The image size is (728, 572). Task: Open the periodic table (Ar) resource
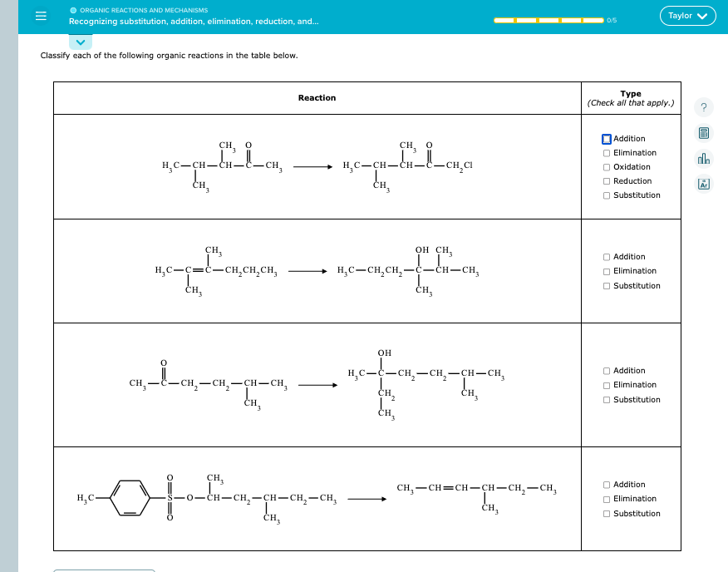coord(703,182)
